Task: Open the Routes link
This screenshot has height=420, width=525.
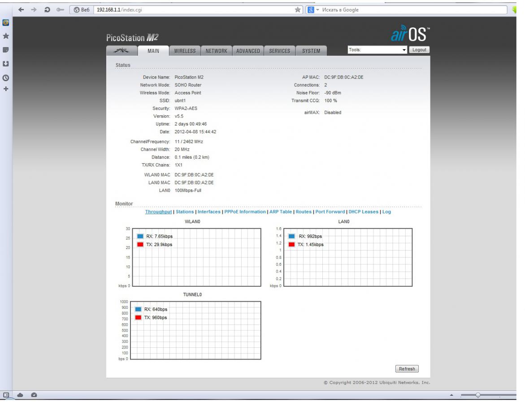Action: click(x=304, y=212)
